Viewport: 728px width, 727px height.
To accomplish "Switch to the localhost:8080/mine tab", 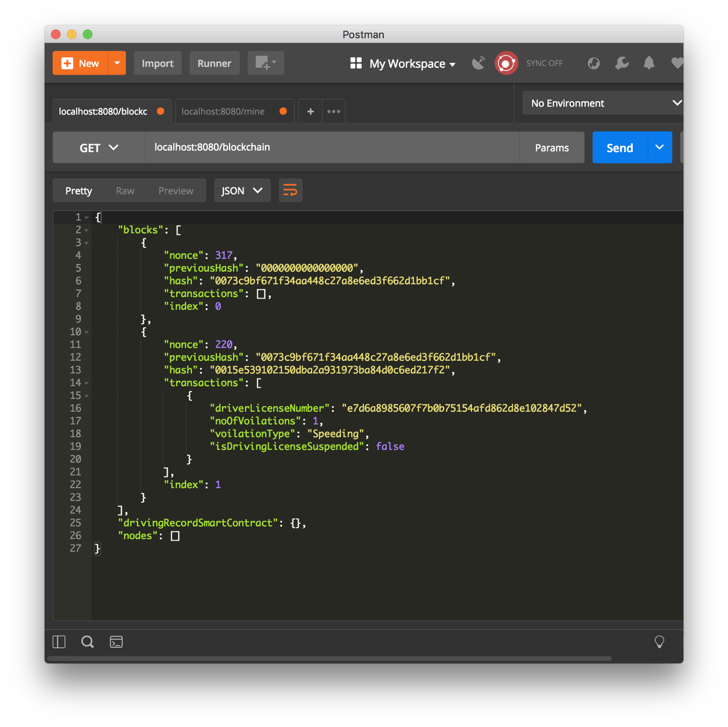I will click(x=223, y=111).
